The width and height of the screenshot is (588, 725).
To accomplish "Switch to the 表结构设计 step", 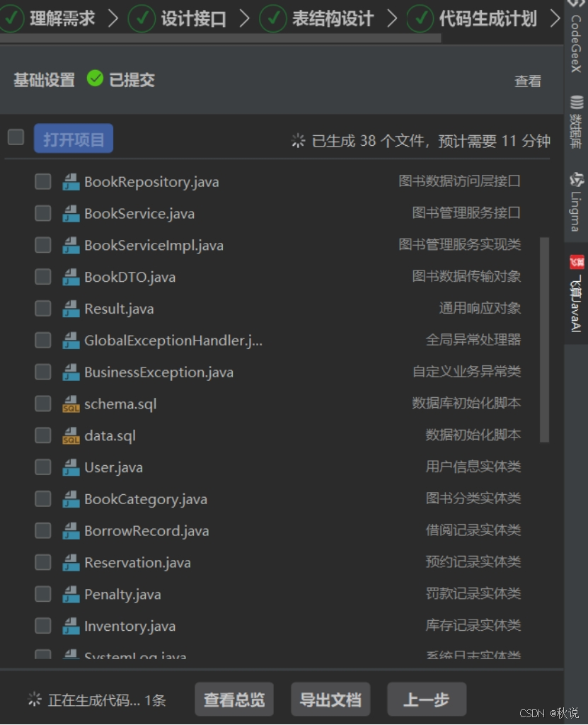I will [334, 19].
